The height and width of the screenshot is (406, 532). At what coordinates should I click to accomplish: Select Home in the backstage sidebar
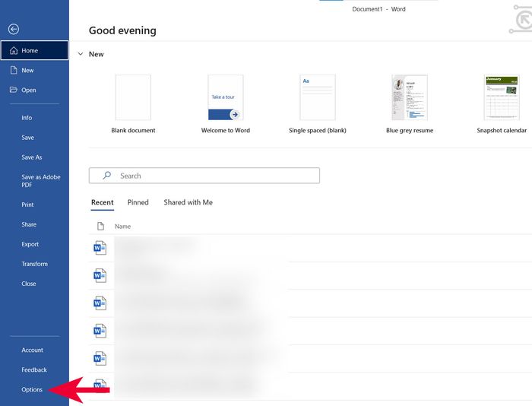point(35,50)
